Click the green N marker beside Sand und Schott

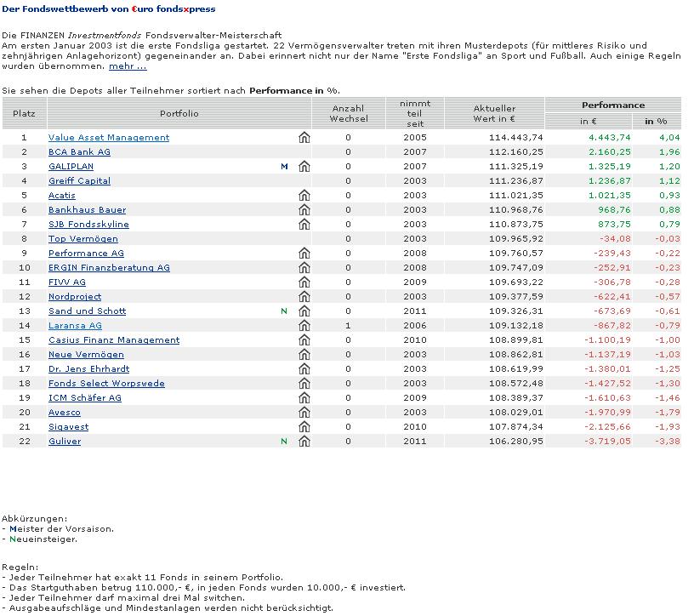pos(284,311)
